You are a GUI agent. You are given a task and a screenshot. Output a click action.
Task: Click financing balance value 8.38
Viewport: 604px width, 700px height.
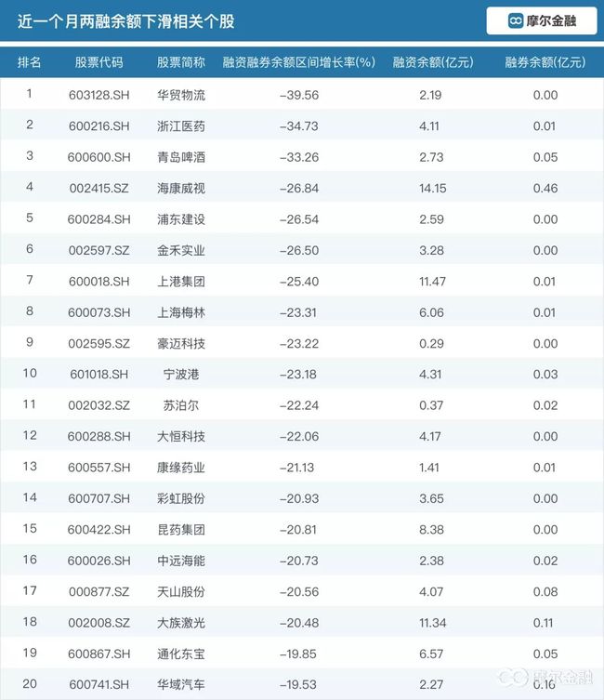431,530
